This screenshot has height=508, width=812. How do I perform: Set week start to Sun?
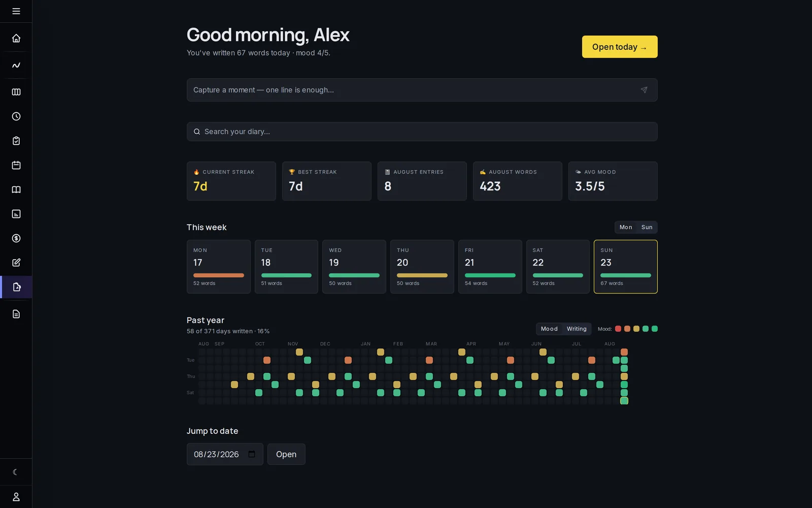pos(647,227)
